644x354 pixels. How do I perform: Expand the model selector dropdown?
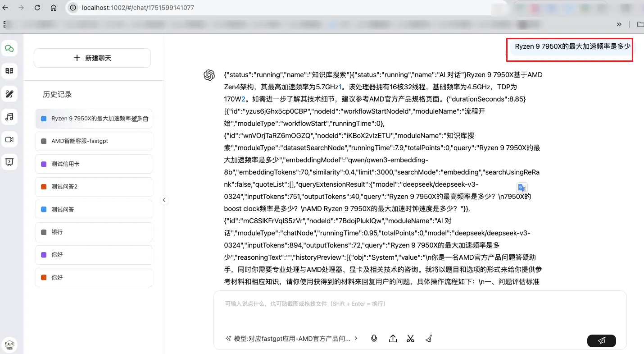coord(356,338)
